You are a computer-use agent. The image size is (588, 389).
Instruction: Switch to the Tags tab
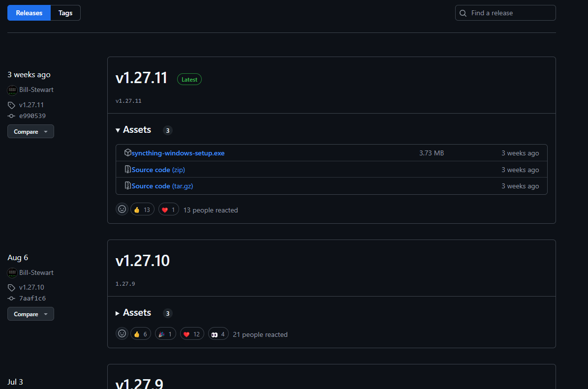click(x=65, y=12)
